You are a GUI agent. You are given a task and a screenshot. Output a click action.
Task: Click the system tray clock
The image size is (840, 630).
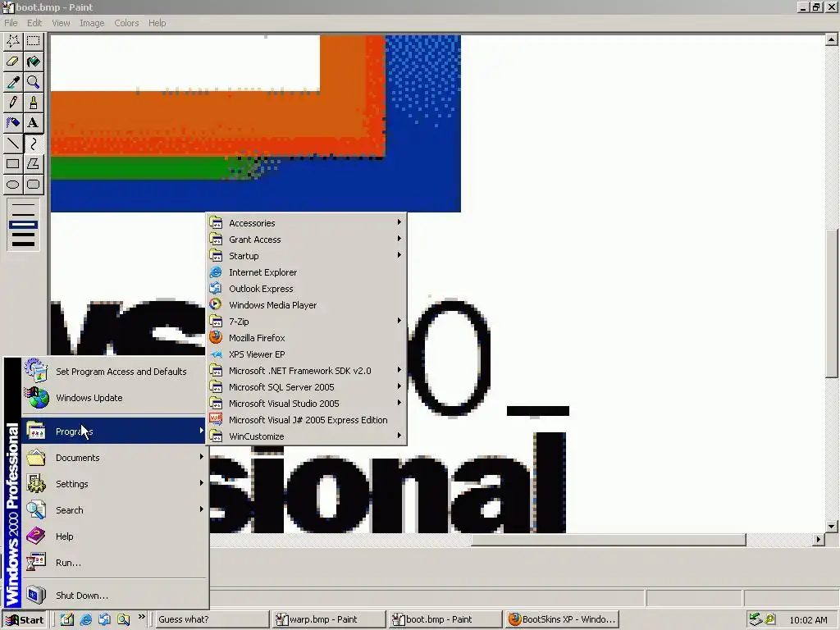click(x=808, y=620)
